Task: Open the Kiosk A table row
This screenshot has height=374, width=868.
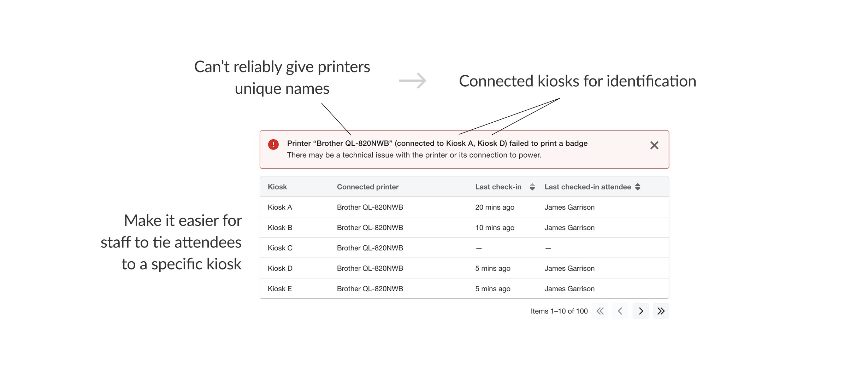Action: tap(464, 207)
